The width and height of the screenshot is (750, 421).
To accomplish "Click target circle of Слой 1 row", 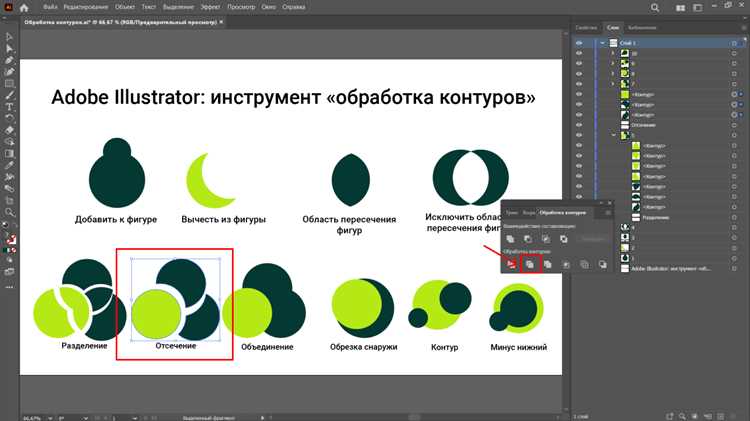I will pyautogui.click(x=734, y=43).
